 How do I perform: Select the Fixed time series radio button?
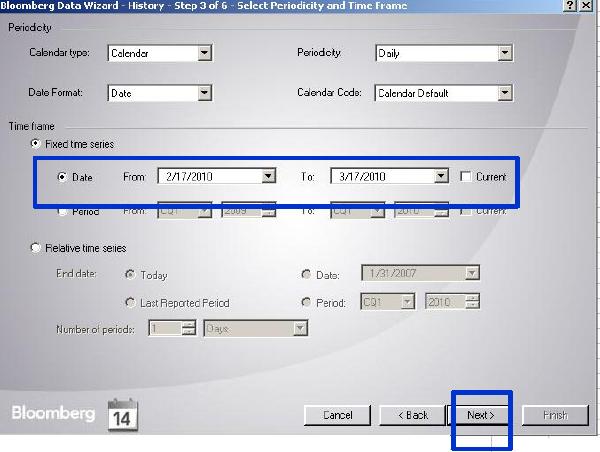pyautogui.click(x=35, y=144)
